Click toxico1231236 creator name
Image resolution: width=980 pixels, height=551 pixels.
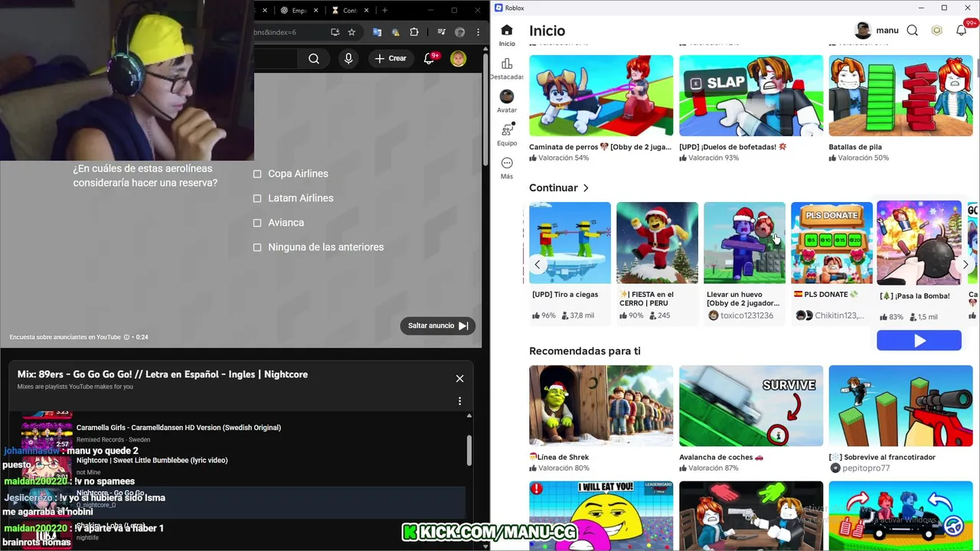746,315
